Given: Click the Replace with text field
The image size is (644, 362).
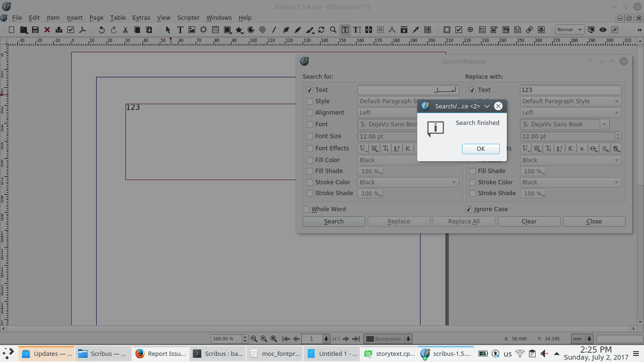Looking at the screenshot, I should point(570,90).
